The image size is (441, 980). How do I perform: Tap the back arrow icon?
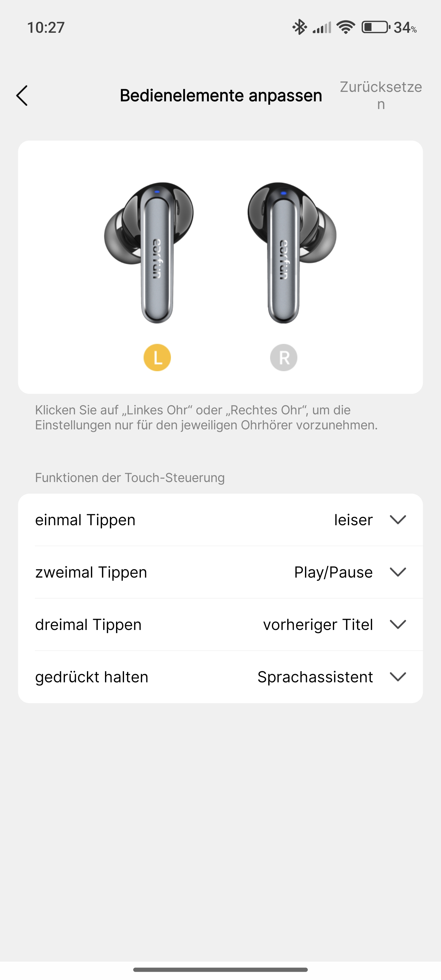(x=22, y=96)
